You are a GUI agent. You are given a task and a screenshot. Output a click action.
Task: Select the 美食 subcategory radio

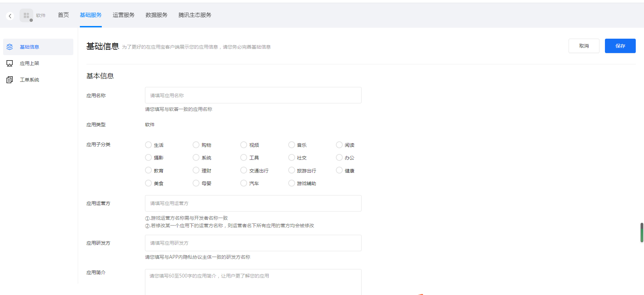pyautogui.click(x=148, y=183)
